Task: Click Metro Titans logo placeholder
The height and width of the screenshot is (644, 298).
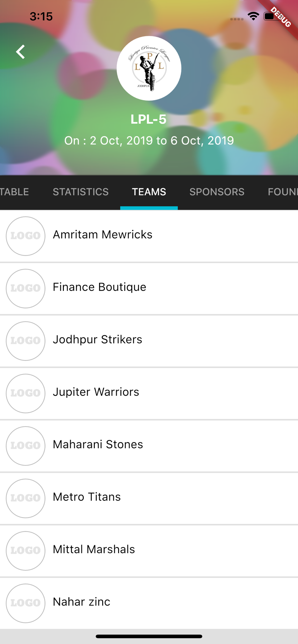Action: pyautogui.click(x=25, y=498)
